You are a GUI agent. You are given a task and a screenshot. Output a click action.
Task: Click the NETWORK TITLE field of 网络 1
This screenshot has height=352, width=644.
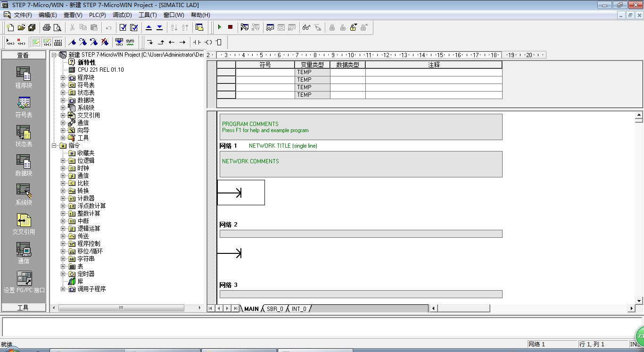tap(283, 146)
